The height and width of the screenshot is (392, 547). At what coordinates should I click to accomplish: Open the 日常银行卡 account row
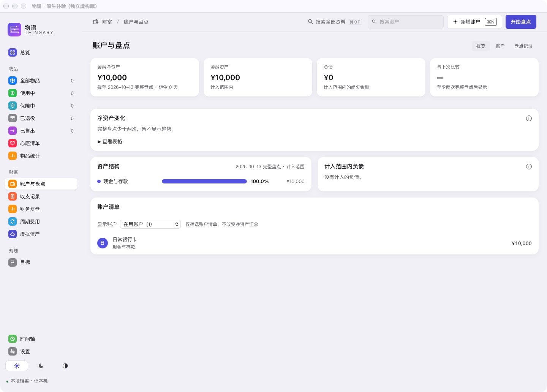coord(315,243)
